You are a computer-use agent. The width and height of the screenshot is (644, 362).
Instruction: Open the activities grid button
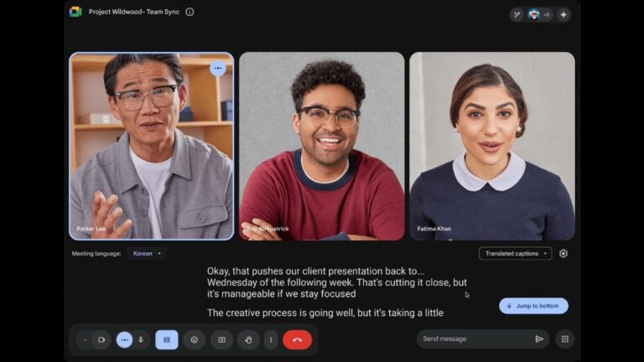coord(565,339)
